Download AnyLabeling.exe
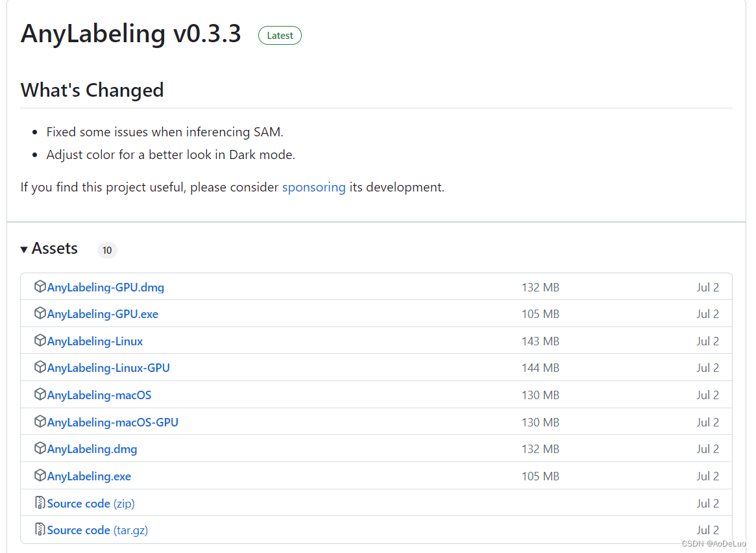The width and height of the screenshot is (756, 553). (x=89, y=476)
